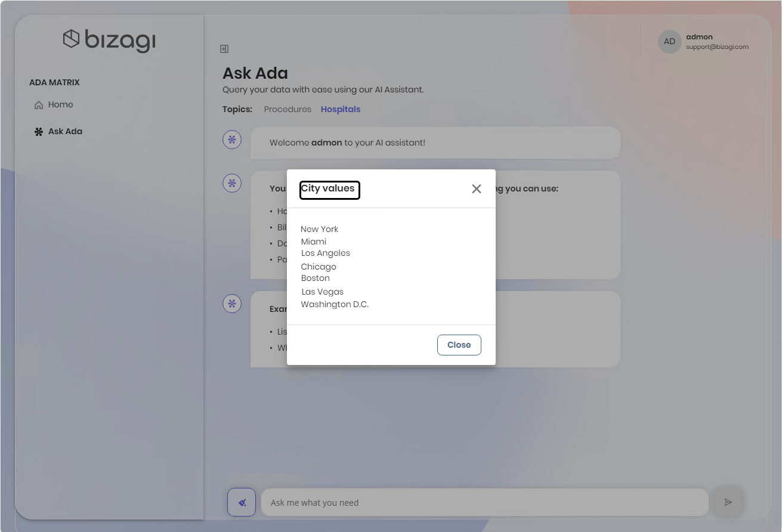Click the ADA MATRIX sidebar label
The height and width of the screenshot is (532, 782).
(54, 82)
